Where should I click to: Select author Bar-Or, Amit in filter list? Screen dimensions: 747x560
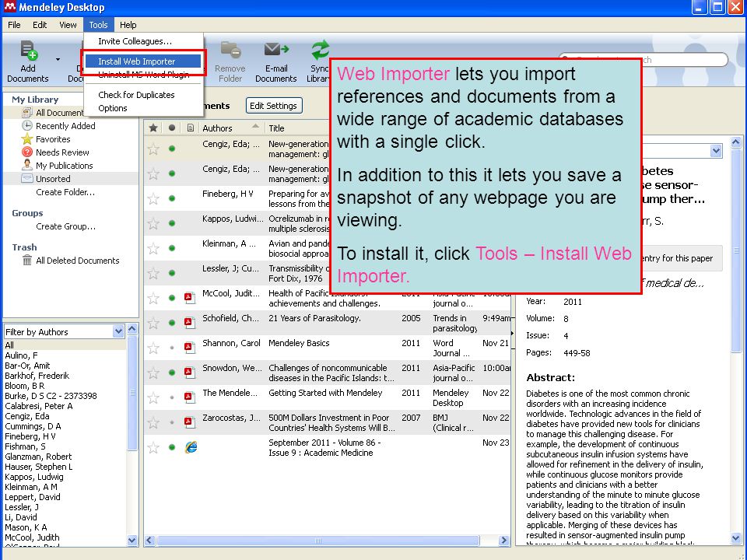pos(27,366)
